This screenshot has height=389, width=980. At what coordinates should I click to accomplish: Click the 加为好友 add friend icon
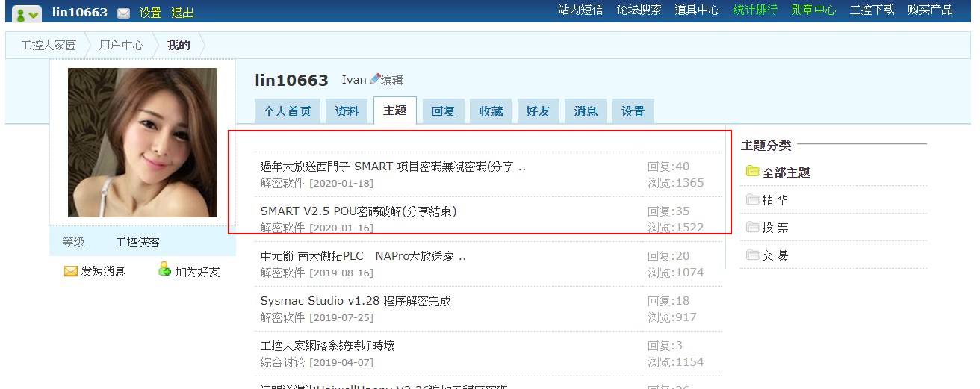(x=164, y=270)
